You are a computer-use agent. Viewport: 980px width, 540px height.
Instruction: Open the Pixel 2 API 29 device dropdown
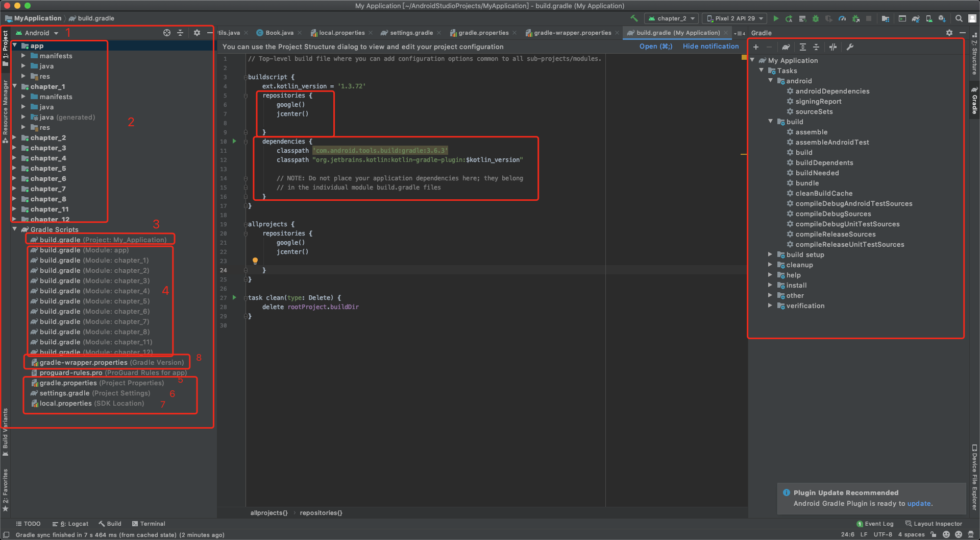point(735,18)
